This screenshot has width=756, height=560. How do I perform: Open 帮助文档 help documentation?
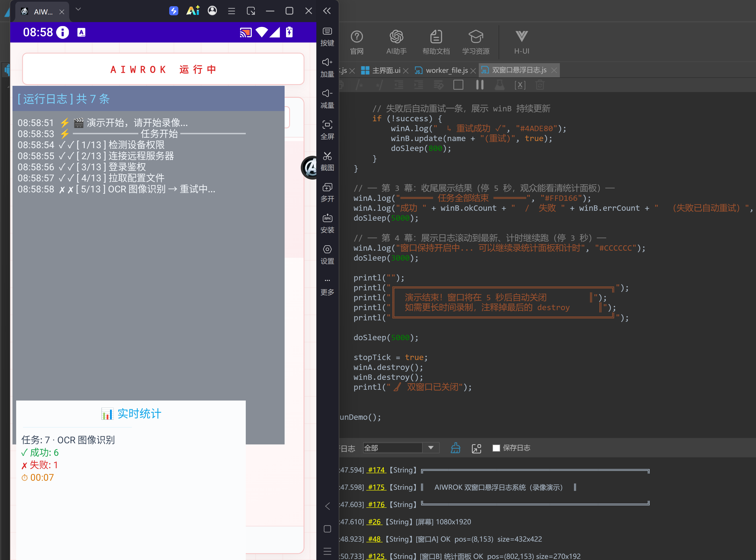(x=436, y=42)
